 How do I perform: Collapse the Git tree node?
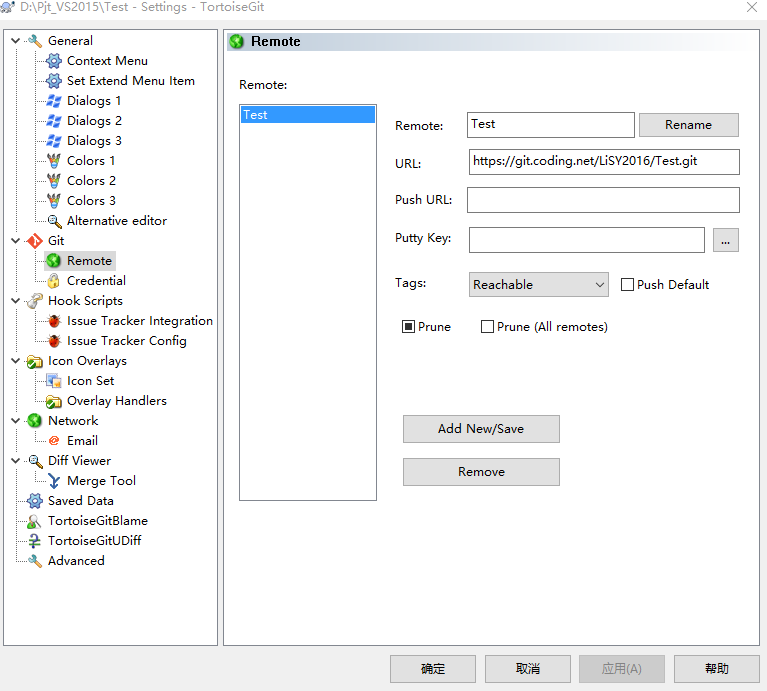[x=16, y=241]
